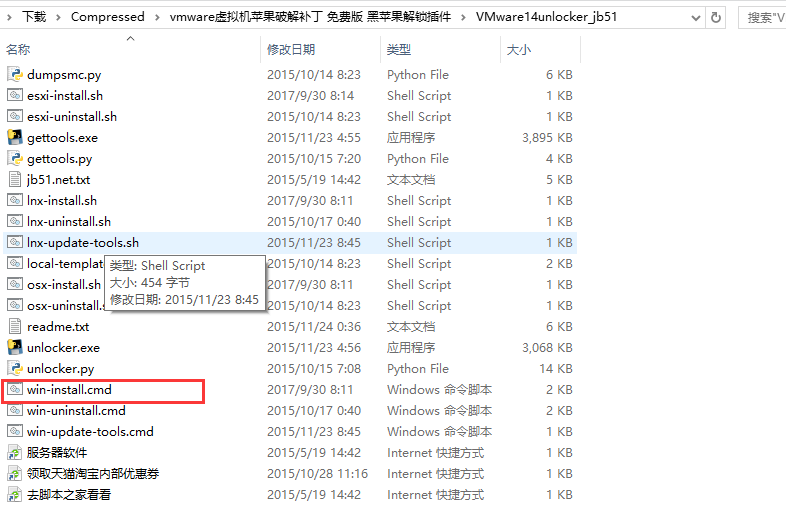Select the file named unlocker.exe
The image size is (786, 521).
63,348
